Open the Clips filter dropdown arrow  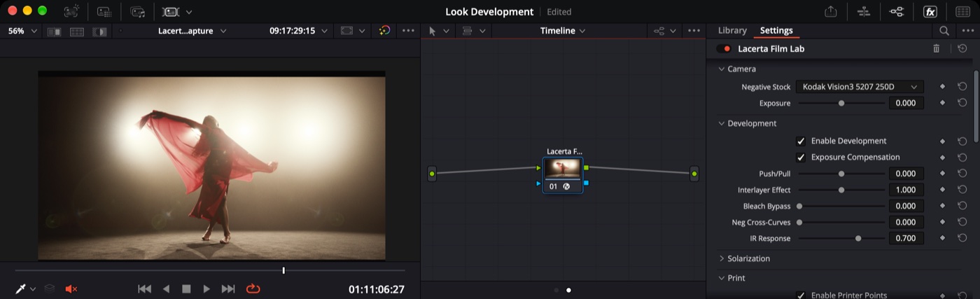point(189,12)
